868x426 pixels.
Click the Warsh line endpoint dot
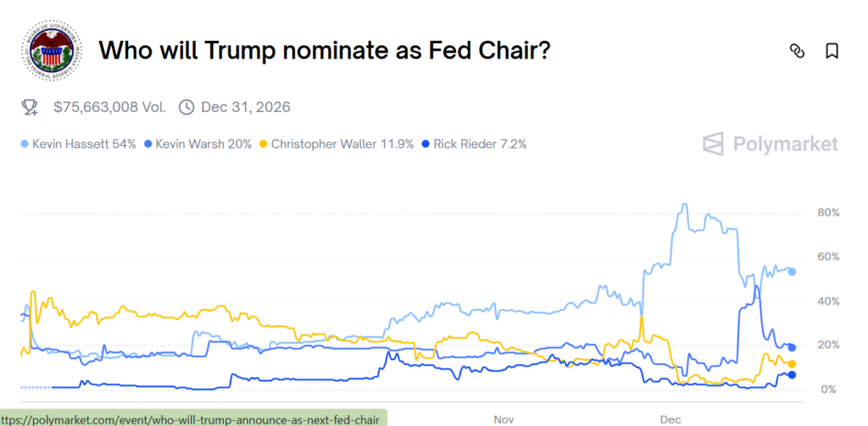(x=792, y=347)
